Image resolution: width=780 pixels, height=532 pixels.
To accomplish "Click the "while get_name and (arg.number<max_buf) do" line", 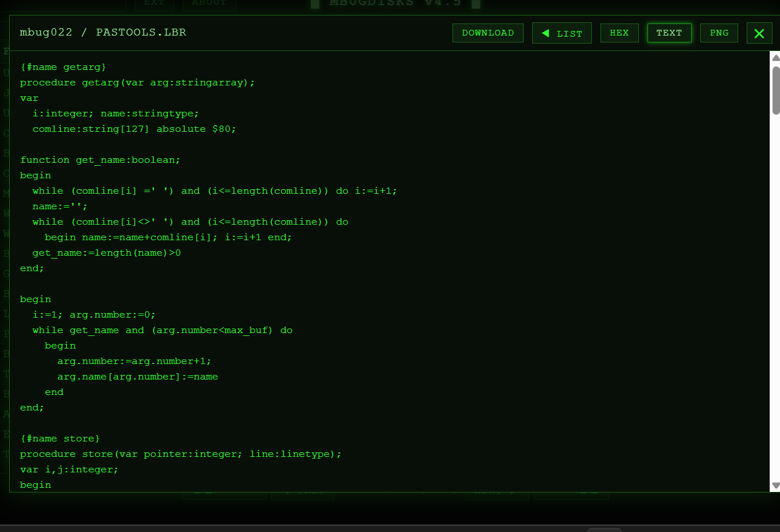I will click(162, 330).
